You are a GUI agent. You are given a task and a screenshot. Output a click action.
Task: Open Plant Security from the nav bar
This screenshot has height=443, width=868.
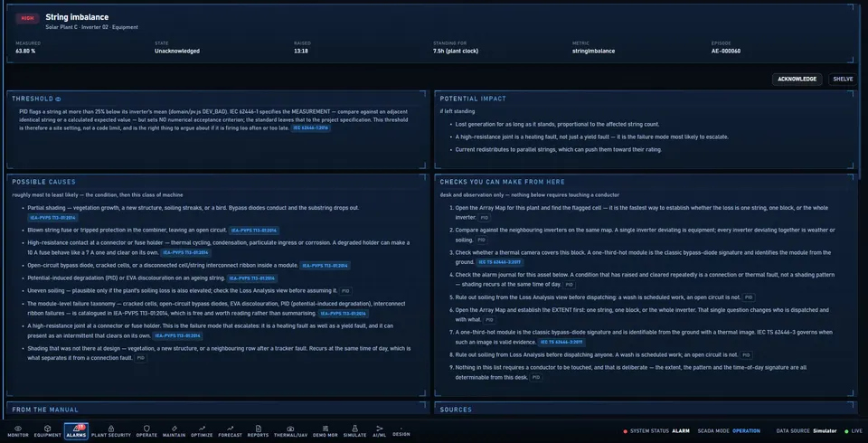click(x=110, y=431)
